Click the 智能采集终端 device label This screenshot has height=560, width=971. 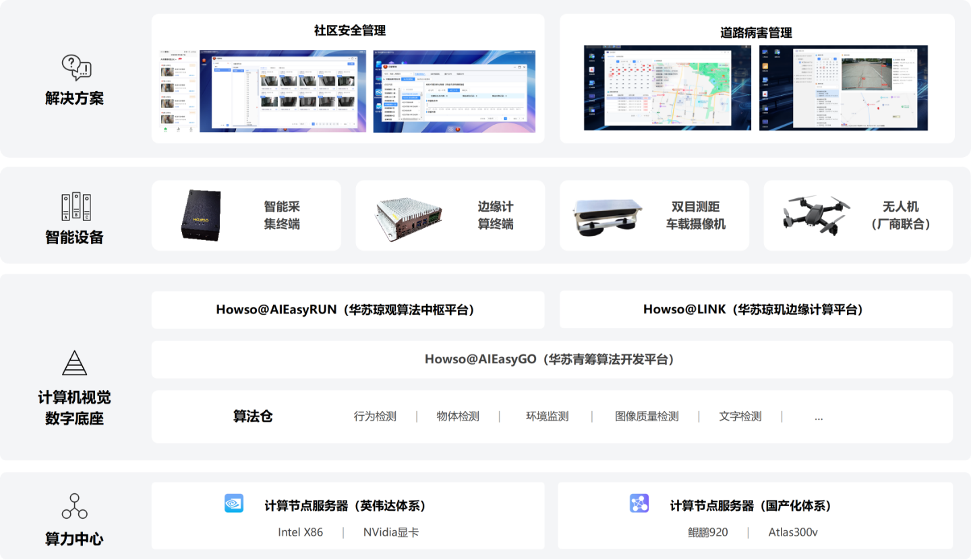[282, 215]
